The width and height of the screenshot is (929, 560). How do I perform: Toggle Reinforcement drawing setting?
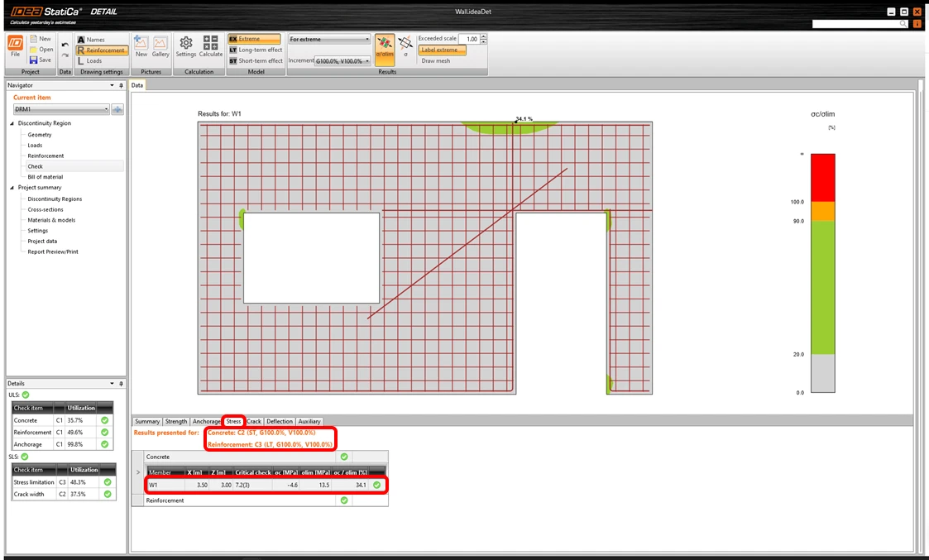click(102, 50)
